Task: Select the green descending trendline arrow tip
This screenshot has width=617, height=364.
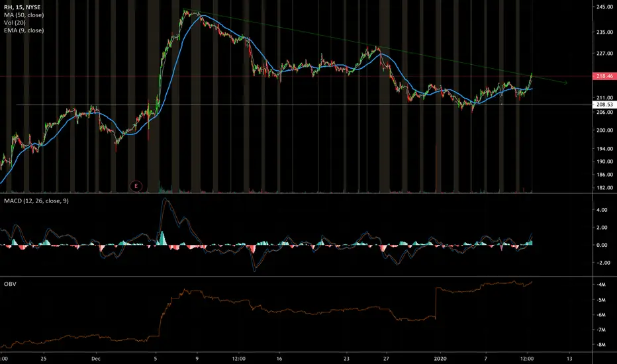Action: (566, 83)
